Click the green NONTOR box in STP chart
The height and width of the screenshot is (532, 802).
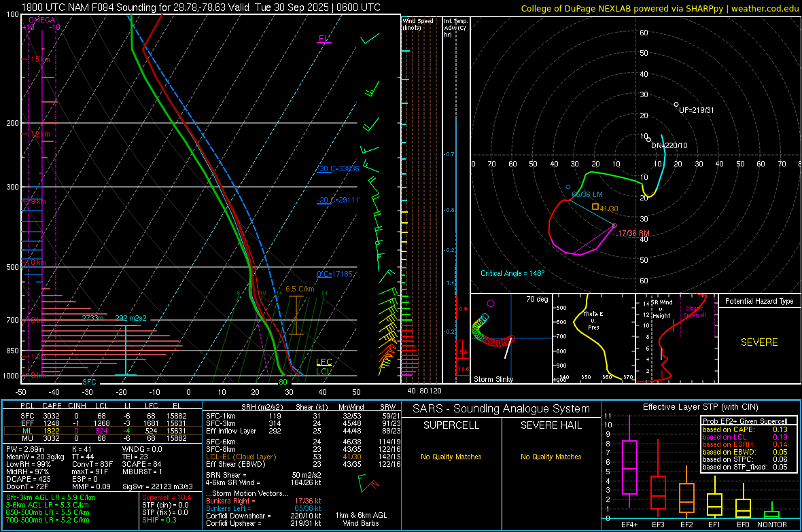[771, 514]
